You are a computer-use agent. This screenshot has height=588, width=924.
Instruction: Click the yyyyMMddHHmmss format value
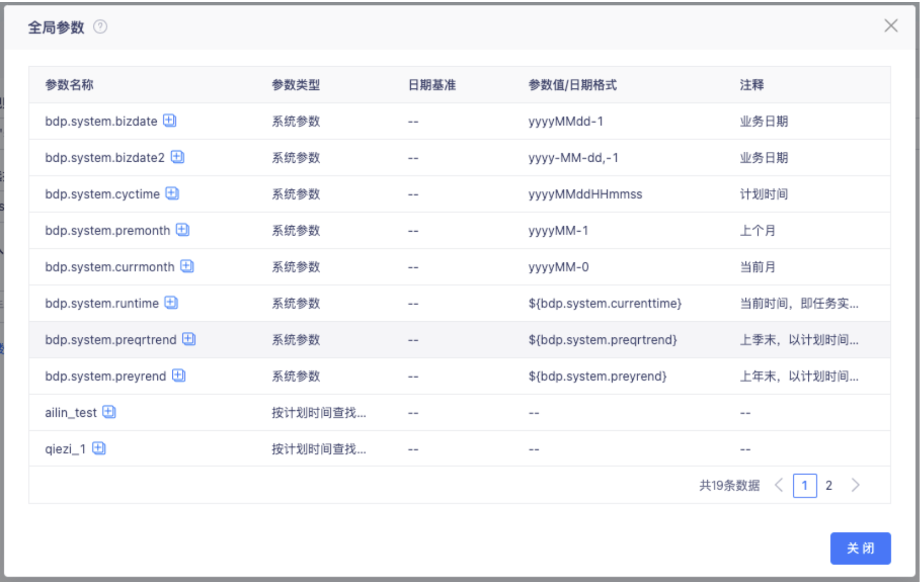(x=585, y=194)
